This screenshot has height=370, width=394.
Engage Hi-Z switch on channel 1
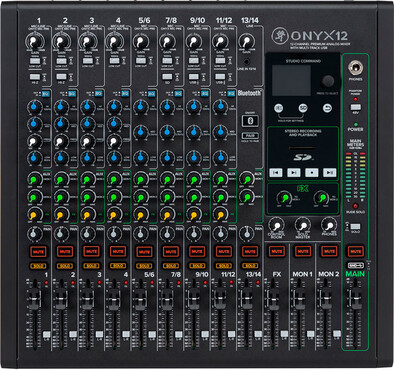tap(34, 77)
